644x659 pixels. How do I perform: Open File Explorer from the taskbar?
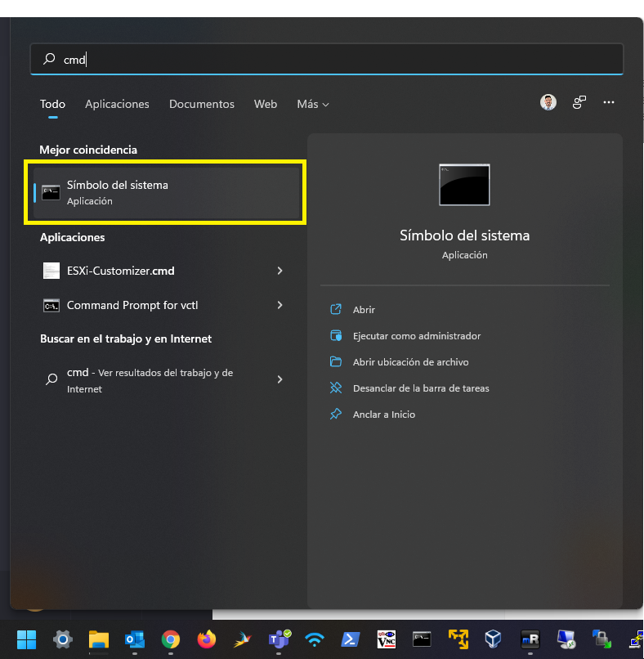[x=99, y=639]
